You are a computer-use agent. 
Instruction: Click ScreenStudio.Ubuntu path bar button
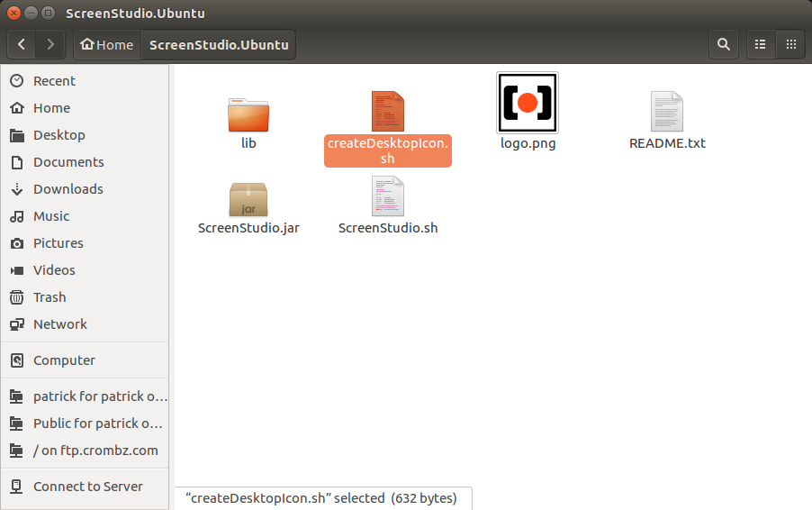point(219,44)
